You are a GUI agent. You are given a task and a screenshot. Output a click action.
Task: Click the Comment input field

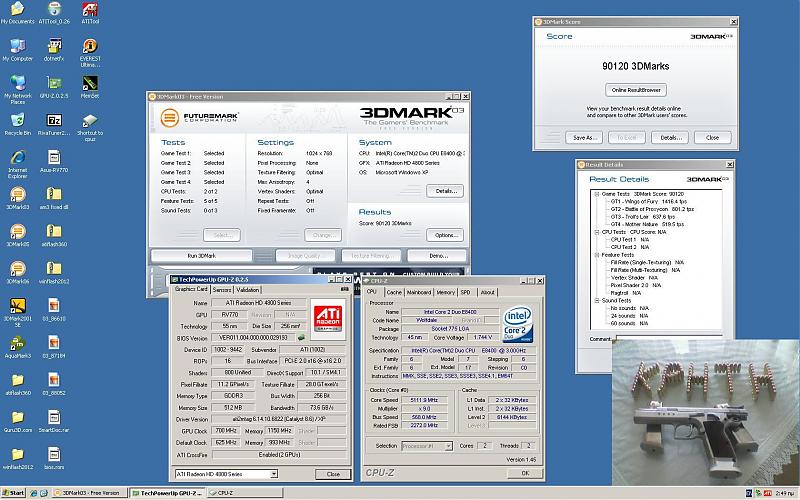pyautogui.click(x=669, y=338)
